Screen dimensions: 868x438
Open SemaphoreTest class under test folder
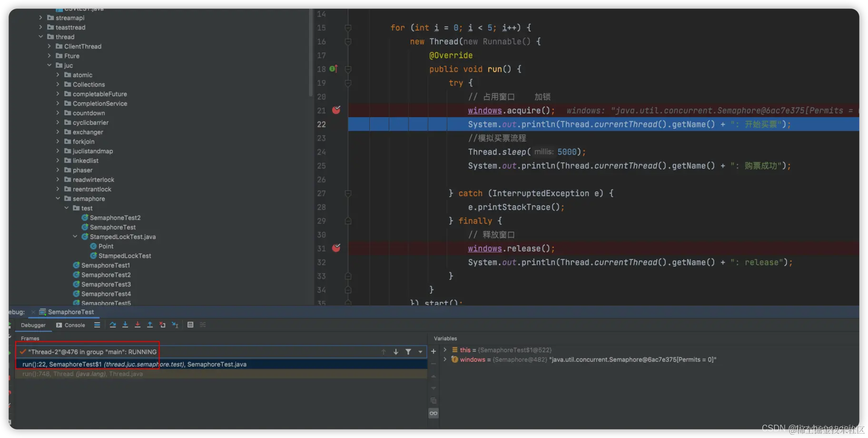point(113,227)
